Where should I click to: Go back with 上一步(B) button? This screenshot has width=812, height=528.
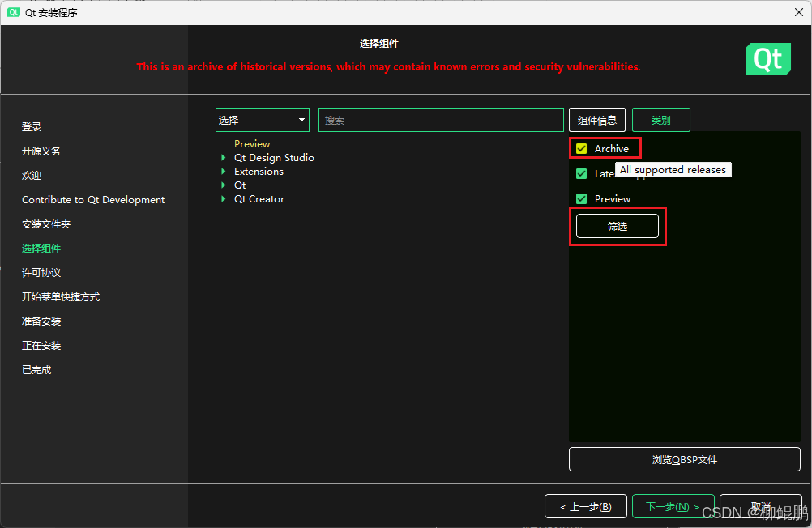point(586,507)
